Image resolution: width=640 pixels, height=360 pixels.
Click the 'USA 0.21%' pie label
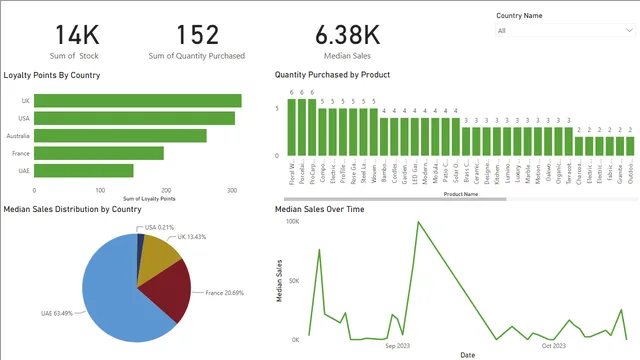pos(159,227)
